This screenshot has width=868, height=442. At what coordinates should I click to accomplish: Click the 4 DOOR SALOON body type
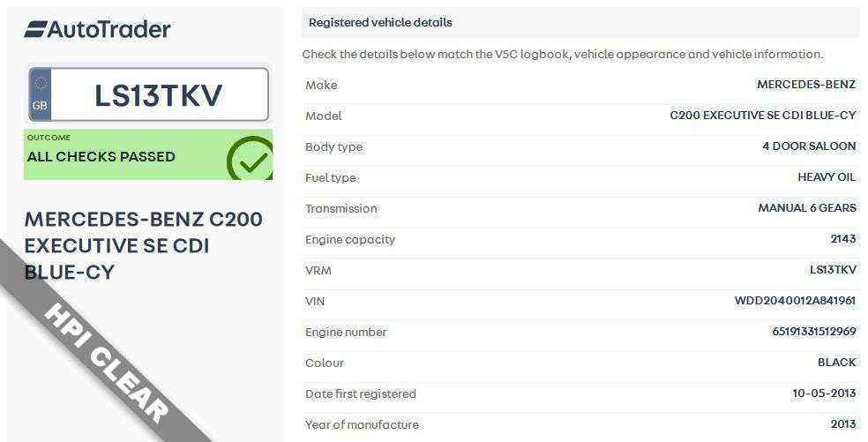tap(809, 146)
